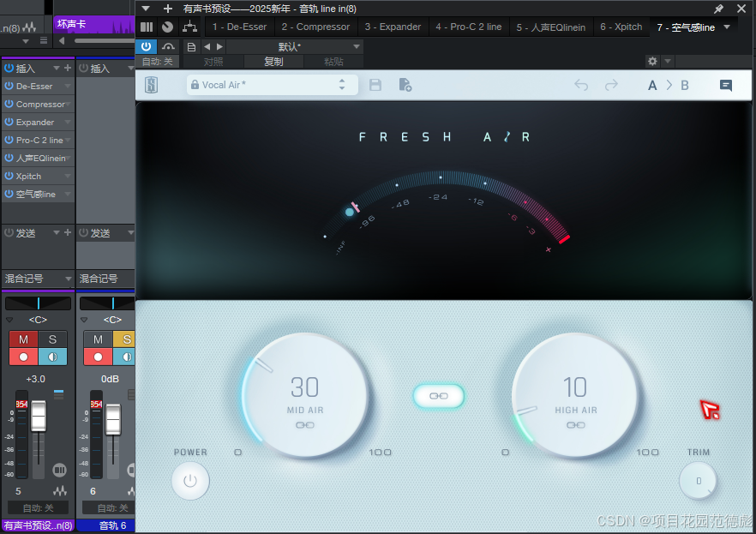Screen dimensions: 756x534
Task: Select the B setting slot
Action: click(685, 86)
